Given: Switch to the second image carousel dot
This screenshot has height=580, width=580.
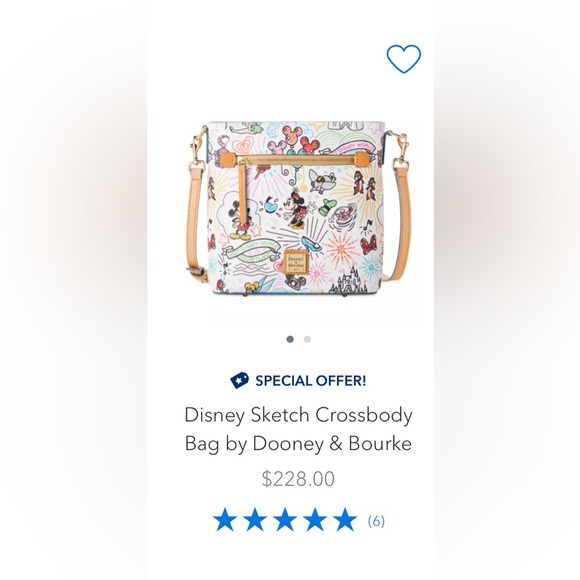Looking at the screenshot, I should pos(307,339).
